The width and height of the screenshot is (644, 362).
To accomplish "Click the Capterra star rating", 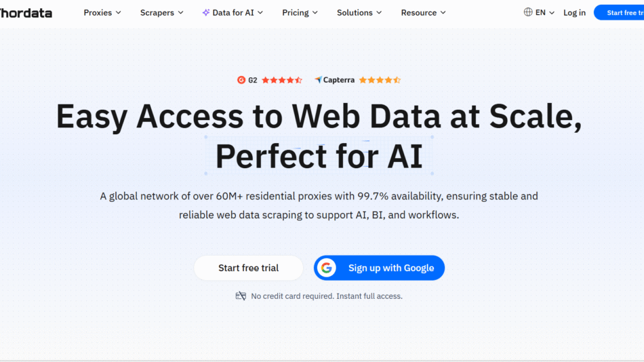I will [380, 80].
